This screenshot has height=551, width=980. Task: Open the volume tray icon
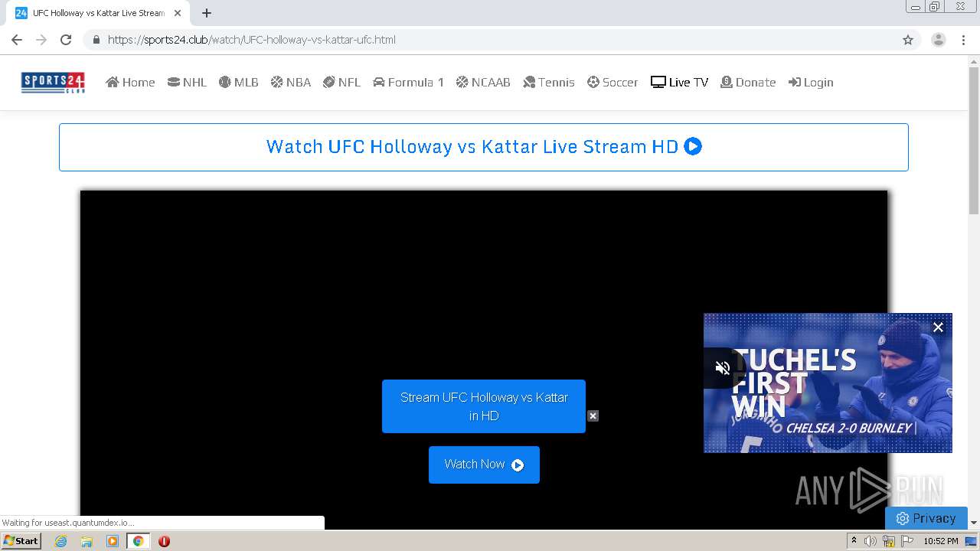click(871, 541)
